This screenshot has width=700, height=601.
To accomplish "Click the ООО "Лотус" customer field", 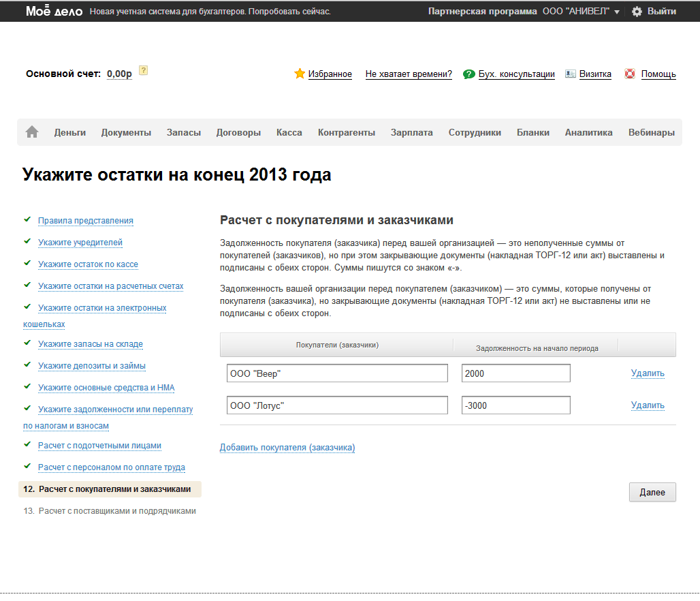I will click(337, 405).
